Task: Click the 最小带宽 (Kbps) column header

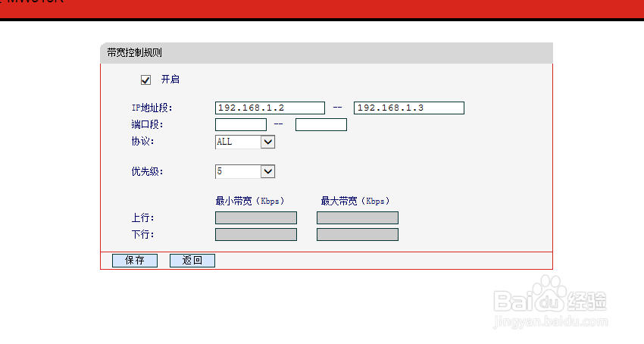Action: [250, 201]
